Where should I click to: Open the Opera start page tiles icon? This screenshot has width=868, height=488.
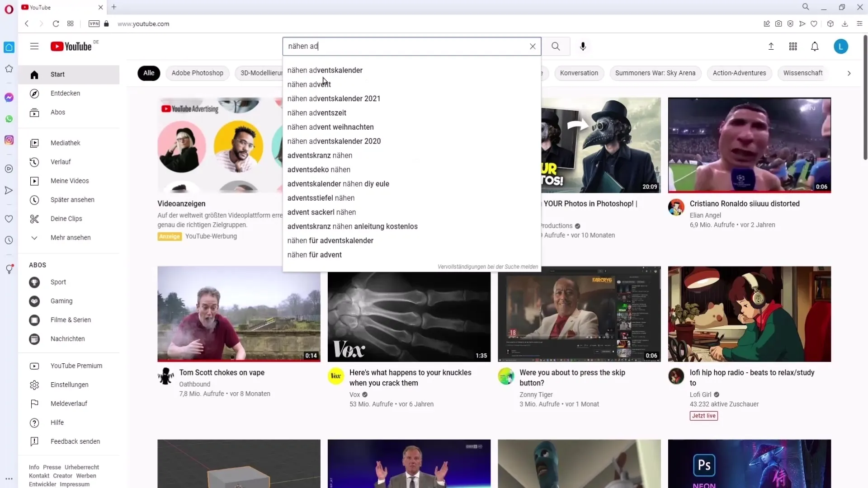coord(70,23)
